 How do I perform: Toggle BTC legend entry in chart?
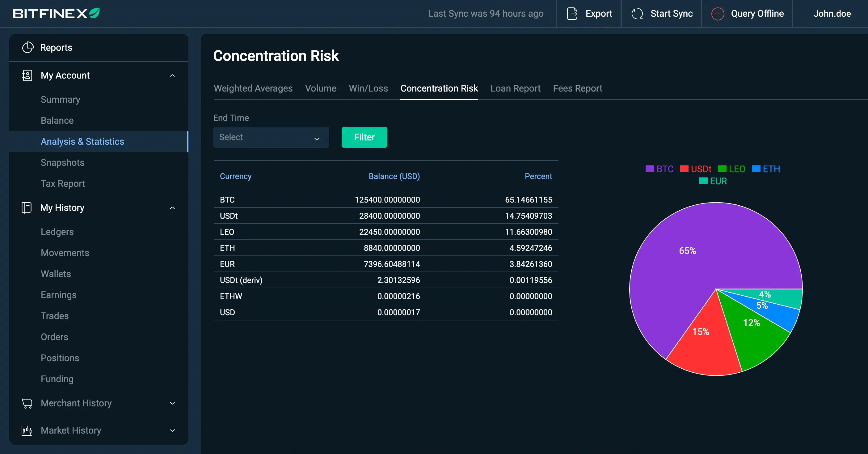tap(659, 169)
